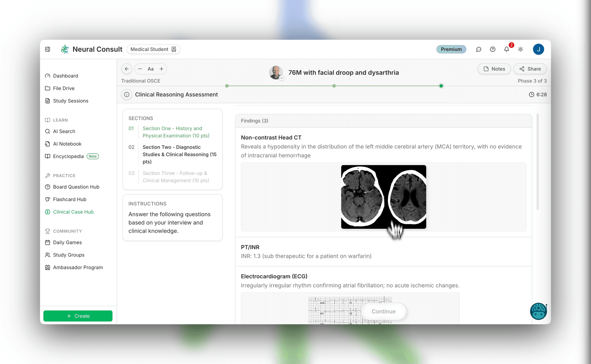The width and height of the screenshot is (591, 364).
Task: Open AI Search
Action: click(x=64, y=131)
